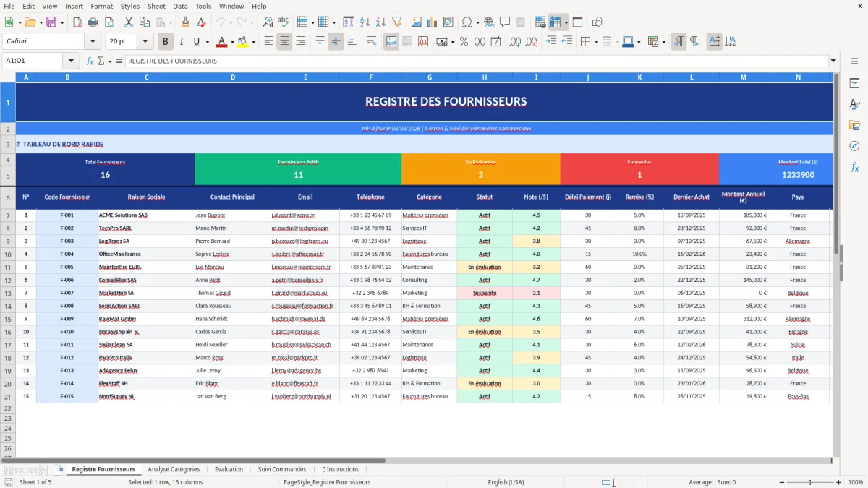Activate Clone Formatting paintbrush
Viewport: 868px width, 488px height.
click(185, 22)
